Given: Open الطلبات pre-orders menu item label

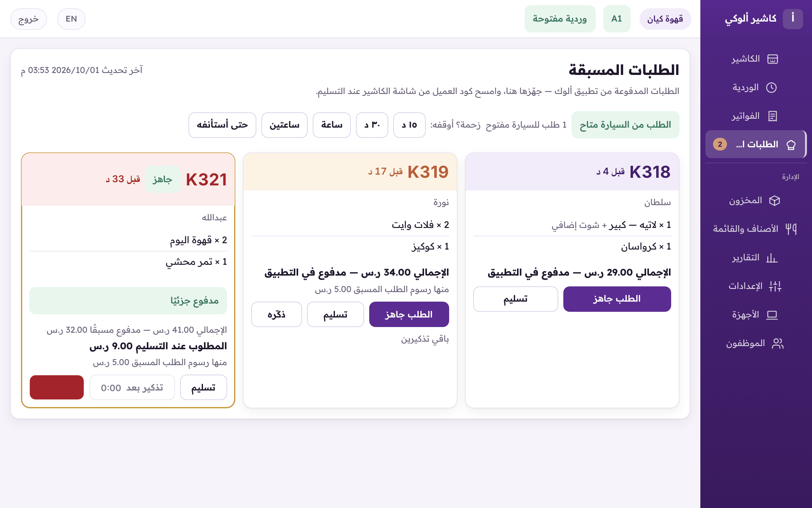Looking at the screenshot, I should pyautogui.click(x=757, y=144).
